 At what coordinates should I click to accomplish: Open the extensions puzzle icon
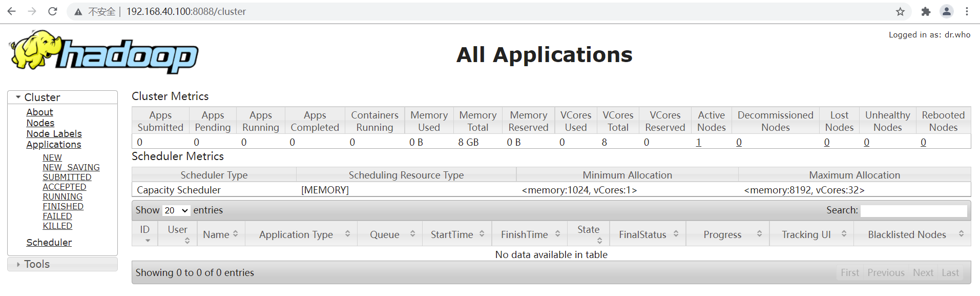coord(926,11)
